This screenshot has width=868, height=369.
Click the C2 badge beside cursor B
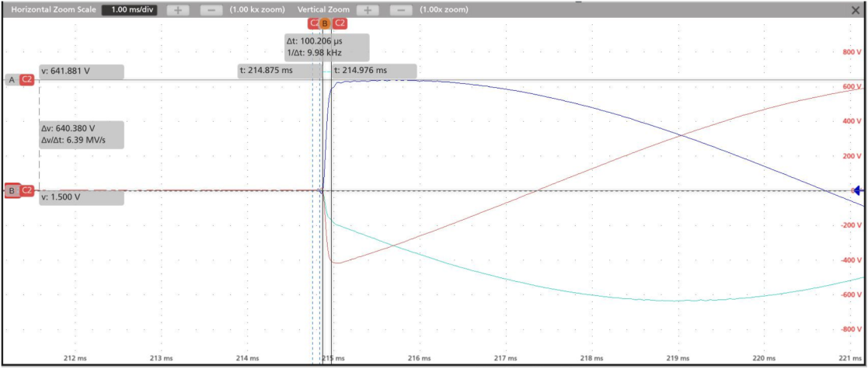pos(27,190)
